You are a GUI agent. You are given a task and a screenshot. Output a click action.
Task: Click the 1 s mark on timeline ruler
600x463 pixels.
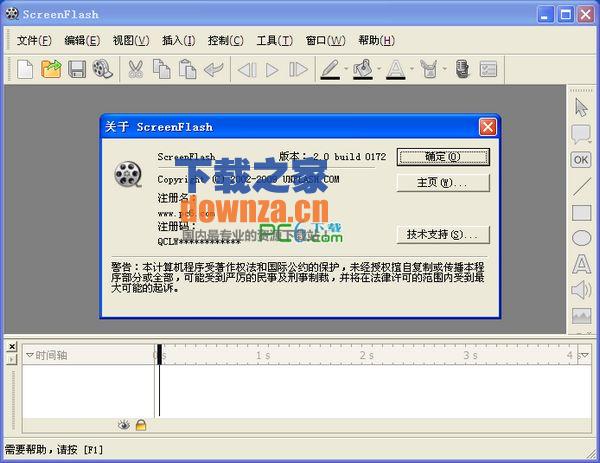pyautogui.click(x=263, y=355)
